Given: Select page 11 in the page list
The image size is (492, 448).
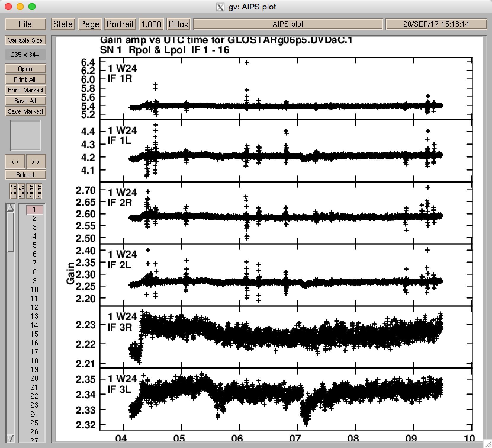Looking at the screenshot, I should point(35,298).
